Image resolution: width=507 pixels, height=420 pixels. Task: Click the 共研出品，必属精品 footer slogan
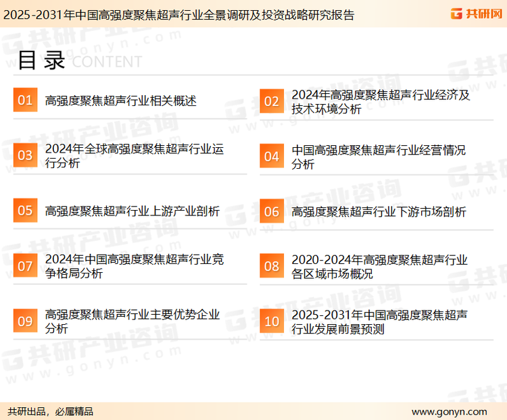(50, 411)
